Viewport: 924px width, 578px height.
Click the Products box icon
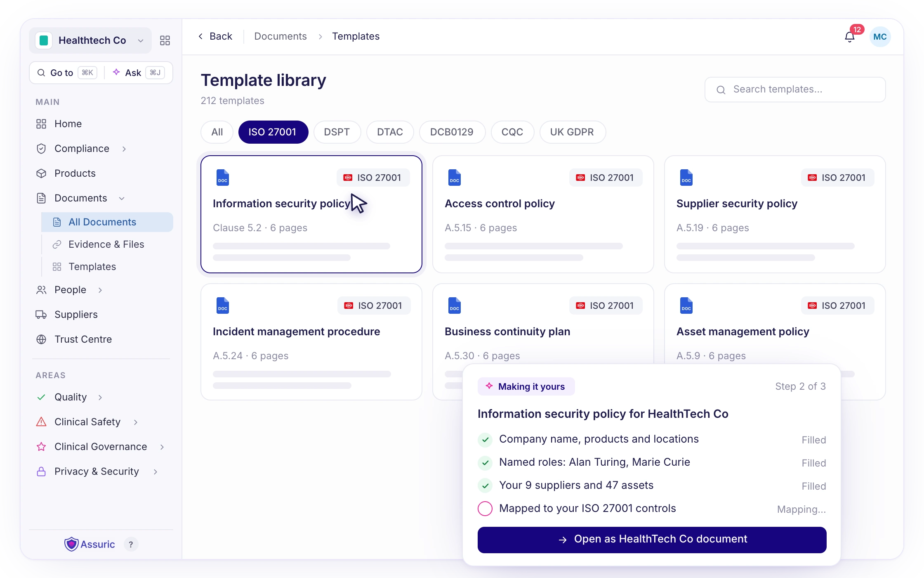(41, 173)
